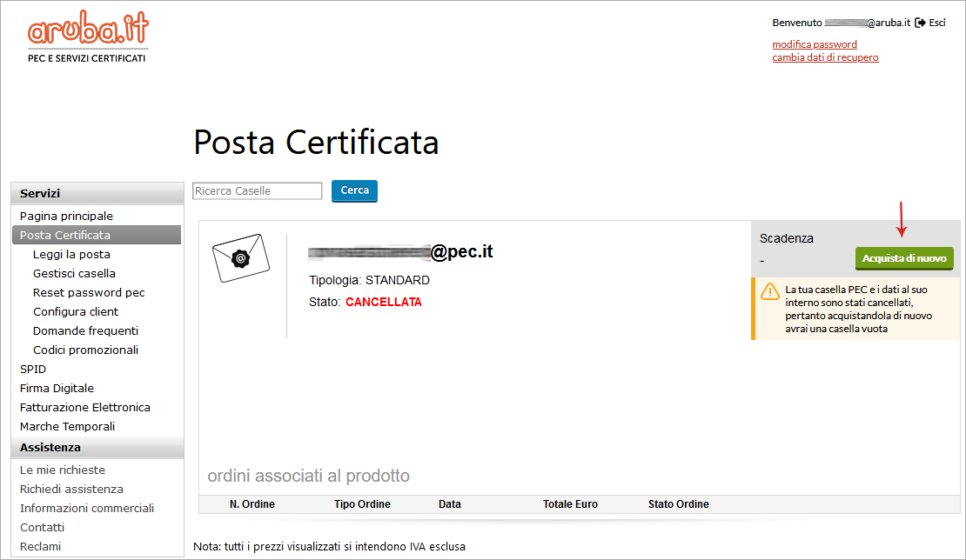966x560 pixels.
Task: Open the cambia dati di recupero link
Action: [x=825, y=57]
